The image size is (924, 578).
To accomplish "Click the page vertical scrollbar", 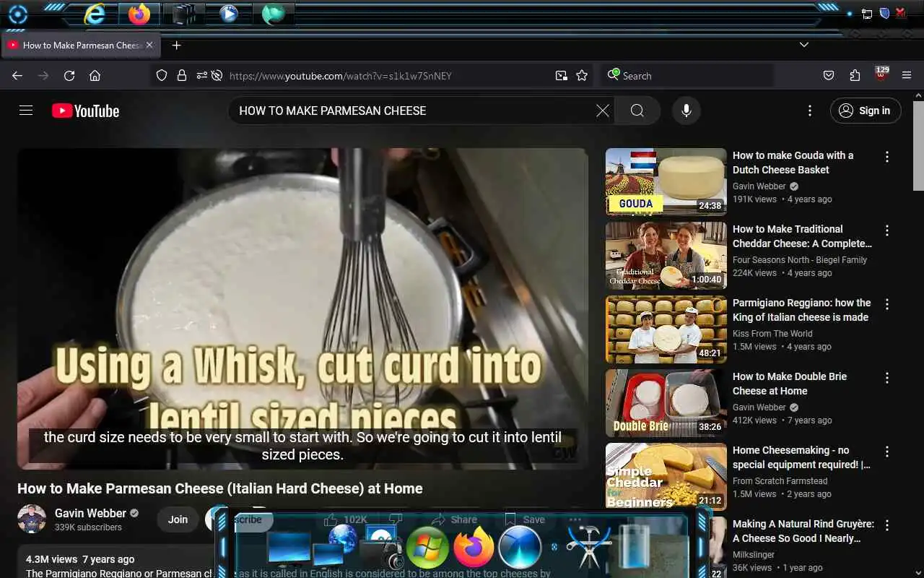I will point(918,144).
